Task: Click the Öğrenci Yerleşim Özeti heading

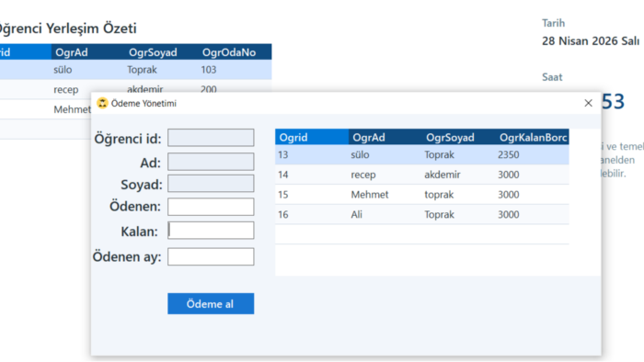Action: [68, 28]
